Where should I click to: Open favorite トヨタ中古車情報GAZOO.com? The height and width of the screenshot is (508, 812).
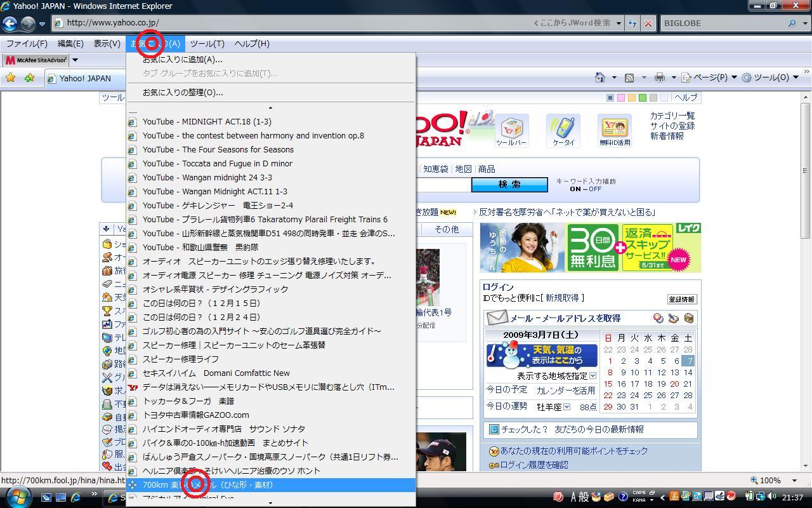coord(271,415)
